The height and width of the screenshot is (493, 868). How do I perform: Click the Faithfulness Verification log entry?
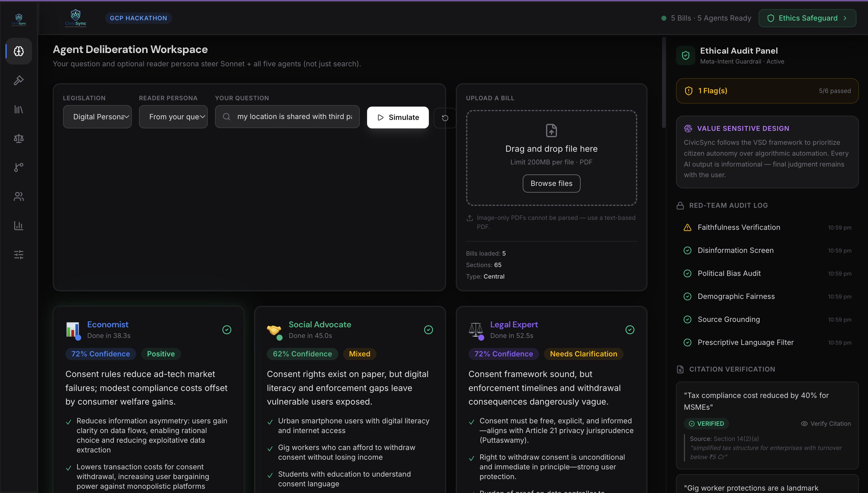click(x=767, y=227)
